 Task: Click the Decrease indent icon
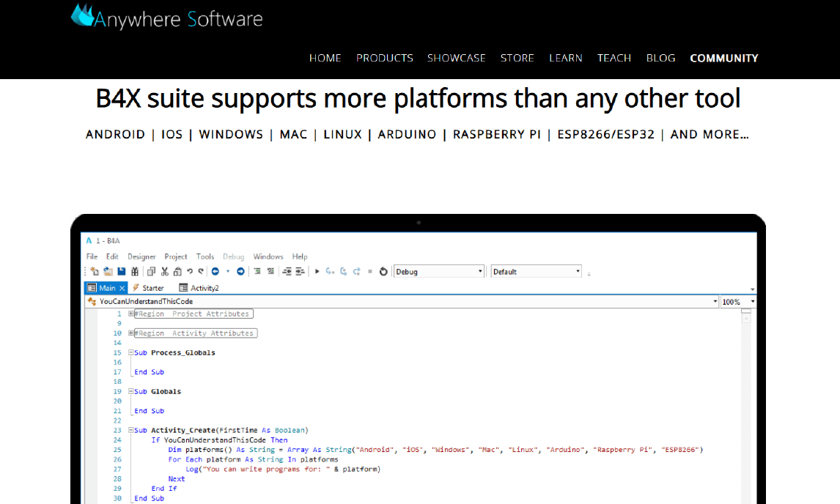pyautogui.click(x=287, y=272)
